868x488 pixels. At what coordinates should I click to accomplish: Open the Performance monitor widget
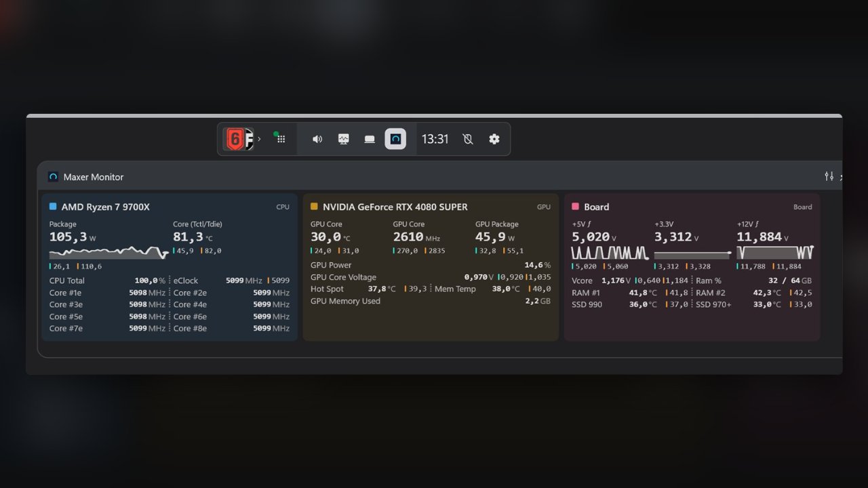[343, 139]
